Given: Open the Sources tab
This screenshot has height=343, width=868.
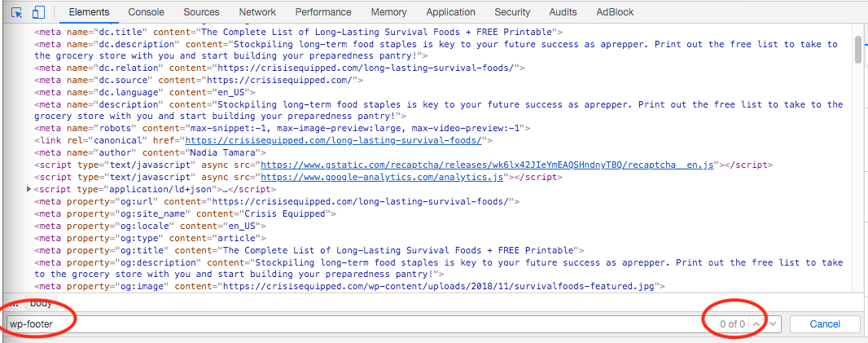Looking at the screenshot, I should tap(201, 12).
